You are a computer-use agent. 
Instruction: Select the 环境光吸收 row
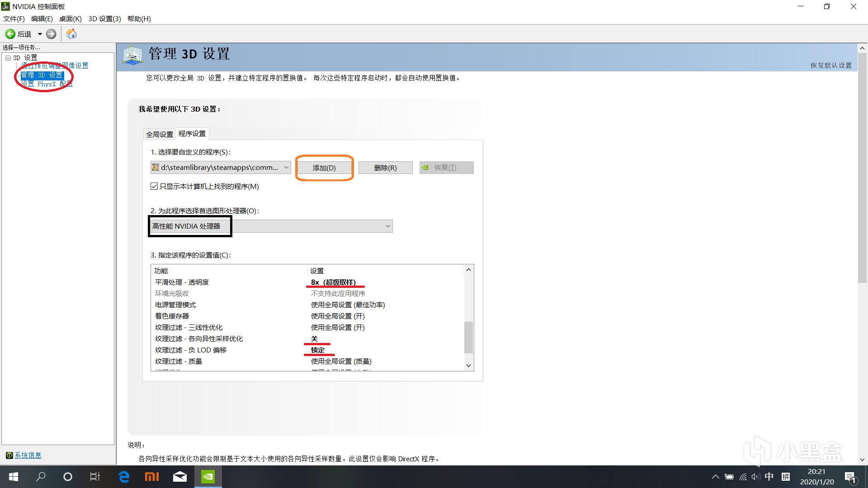307,293
